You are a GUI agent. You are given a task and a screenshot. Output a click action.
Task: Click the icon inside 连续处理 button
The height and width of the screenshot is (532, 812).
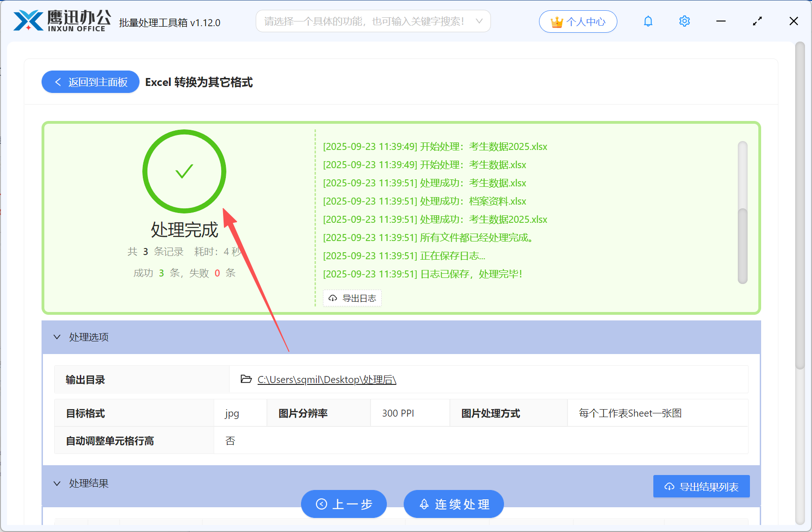[424, 504]
